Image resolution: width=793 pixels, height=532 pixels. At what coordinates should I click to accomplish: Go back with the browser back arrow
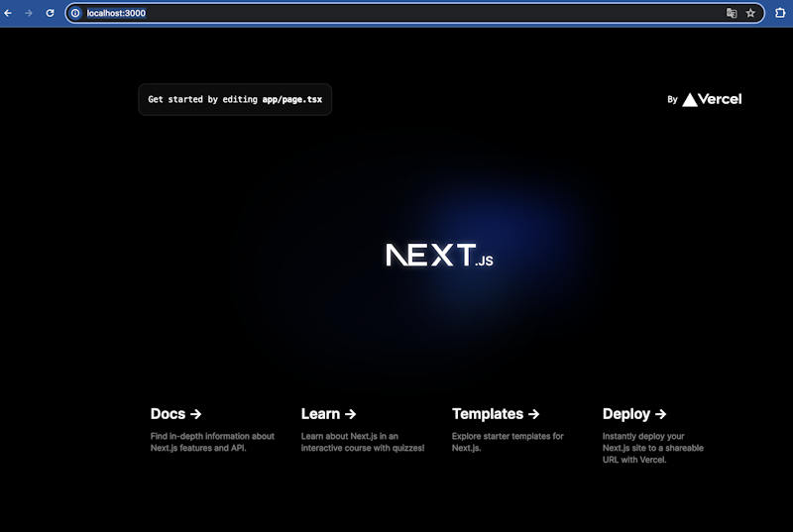[x=8, y=13]
